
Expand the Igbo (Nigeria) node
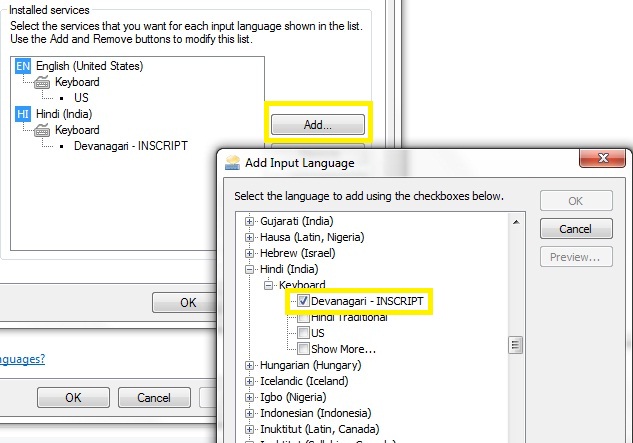pyautogui.click(x=249, y=397)
